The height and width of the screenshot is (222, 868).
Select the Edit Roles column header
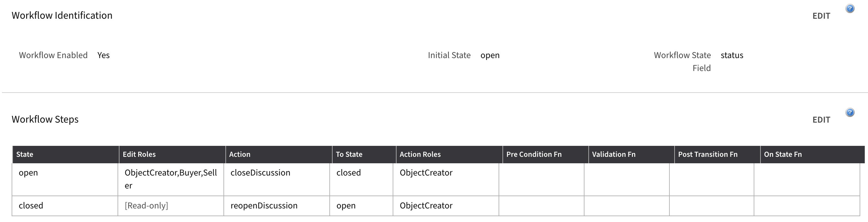point(172,154)
